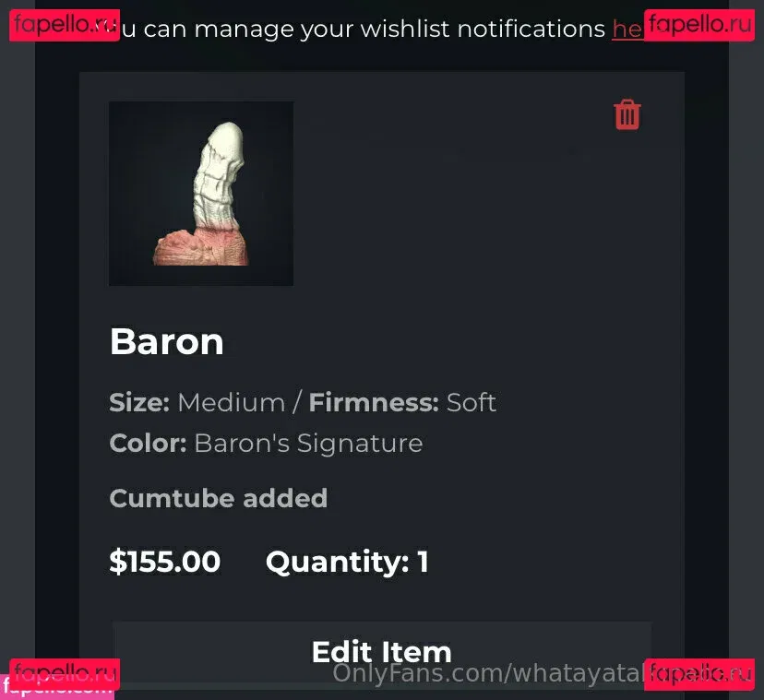The height and width of the screenshot is (700, 764).
Task: Click the $155.00 price
Action: point(164,562)
